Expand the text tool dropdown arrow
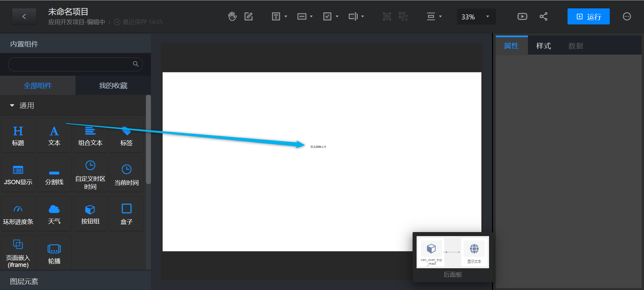Image resolution: width=644 pixels, height=290 pixels. click(286, 16)
